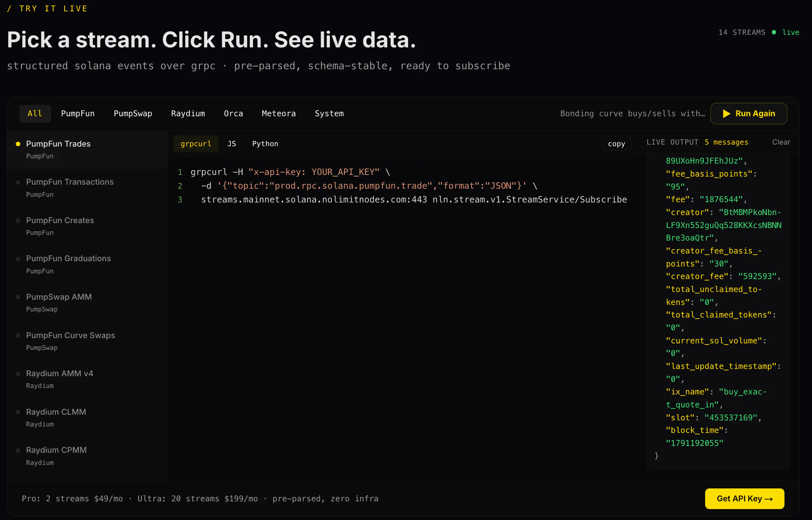Screen dimensions: 812x520
Task: Select the Raydium AMM v4 stream
Action: (x=87, y=379)
